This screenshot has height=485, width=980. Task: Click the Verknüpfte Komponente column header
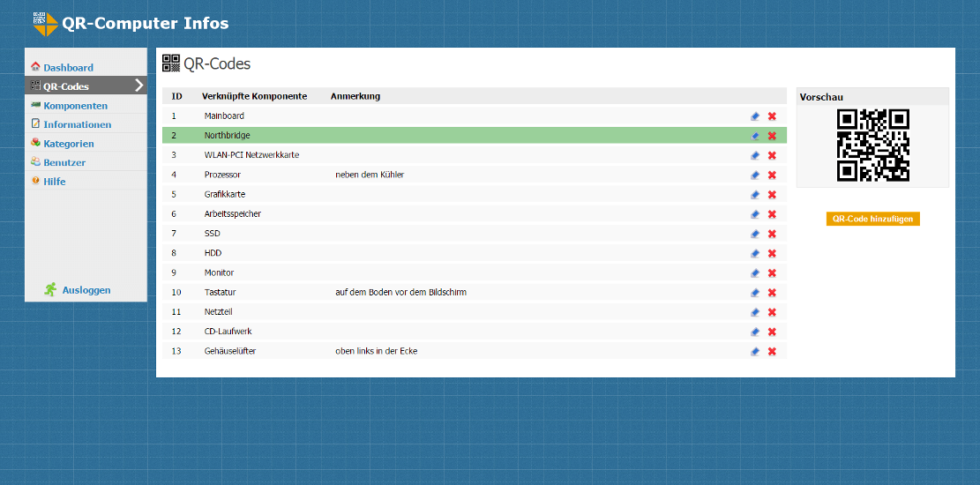tap(254, 96)
